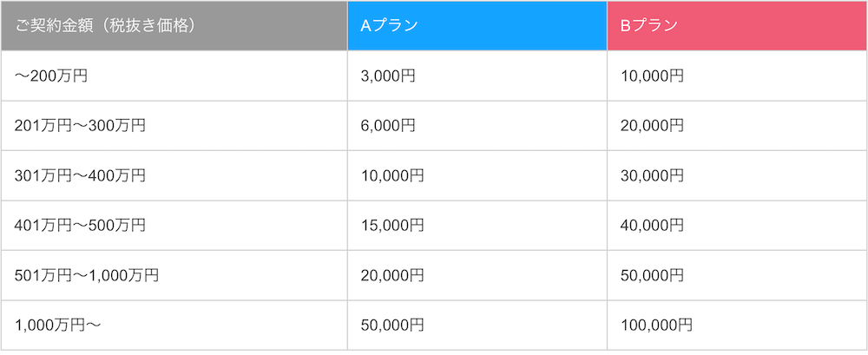The image size is (868, 355).
Task: Click the ご契約金額（税抜き価格） header cell
Action: pos(174,25)
